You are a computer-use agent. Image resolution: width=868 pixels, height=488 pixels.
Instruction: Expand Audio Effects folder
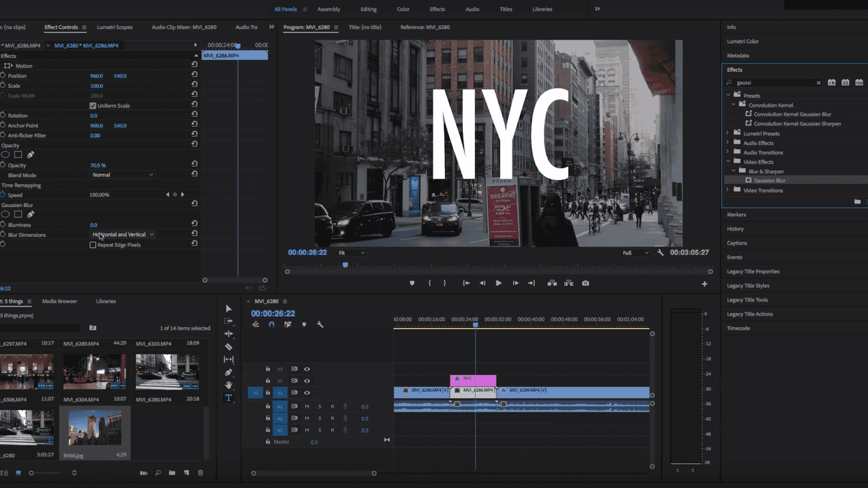pos(728,143)
